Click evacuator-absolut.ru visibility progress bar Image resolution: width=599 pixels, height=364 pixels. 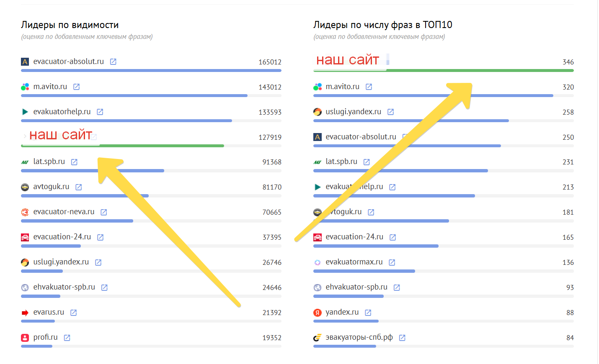151,71
